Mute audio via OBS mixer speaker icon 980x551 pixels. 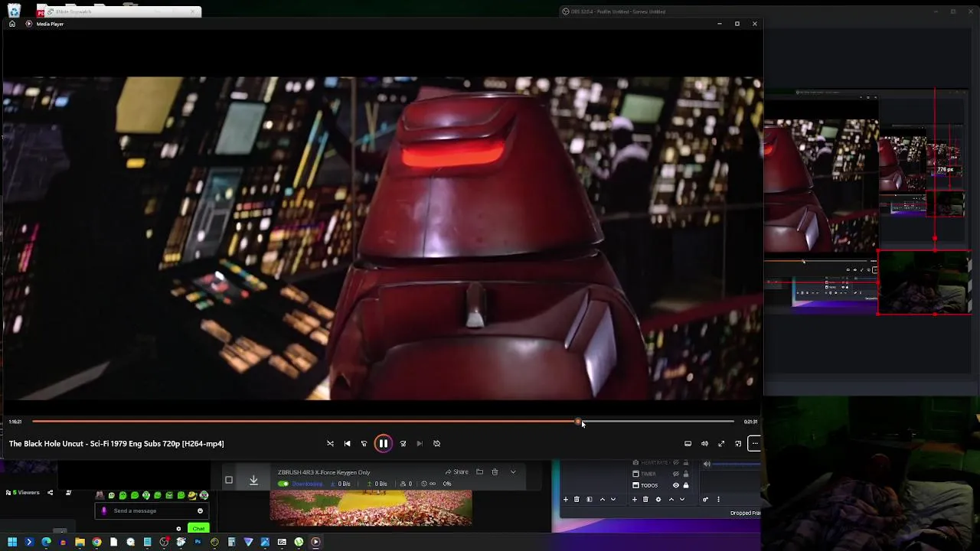(x=707, y=464)
